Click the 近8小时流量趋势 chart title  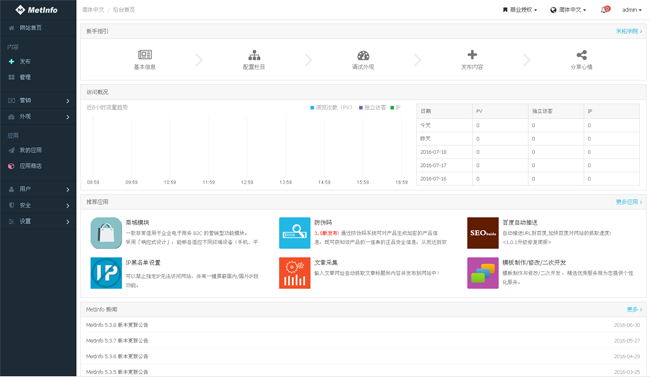click(107, 107)
